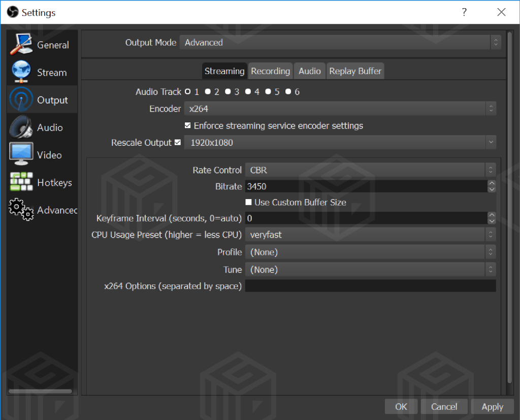
Task: Open the Rescale Output resolution dropdown
Action: pyautogui.click(x=340, y=142)
